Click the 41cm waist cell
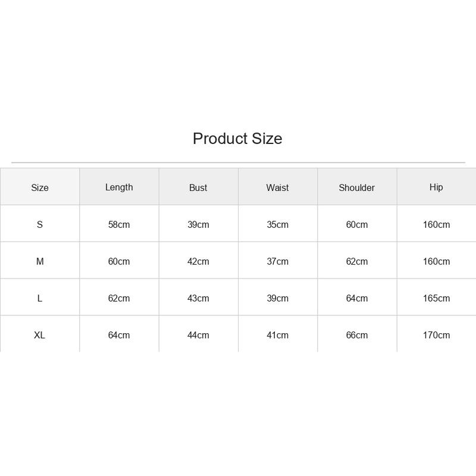 277,335
